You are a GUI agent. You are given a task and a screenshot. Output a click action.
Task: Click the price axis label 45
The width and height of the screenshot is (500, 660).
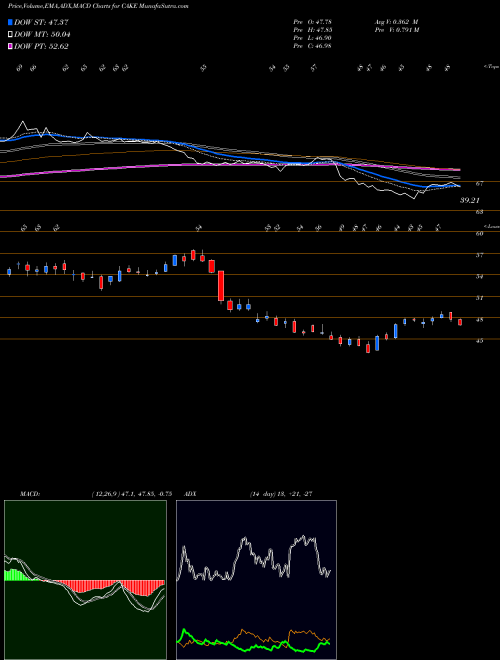pyautogui.click(x=479, y=341)
